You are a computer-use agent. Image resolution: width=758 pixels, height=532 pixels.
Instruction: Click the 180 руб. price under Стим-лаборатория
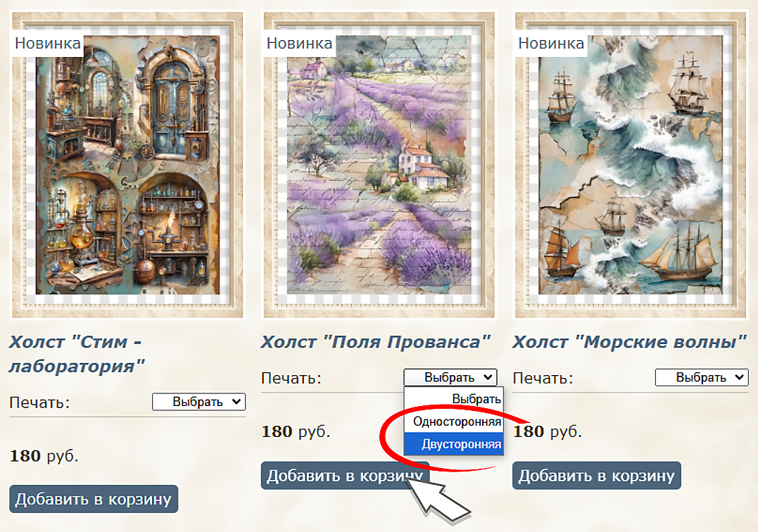(x=44, y=456)
